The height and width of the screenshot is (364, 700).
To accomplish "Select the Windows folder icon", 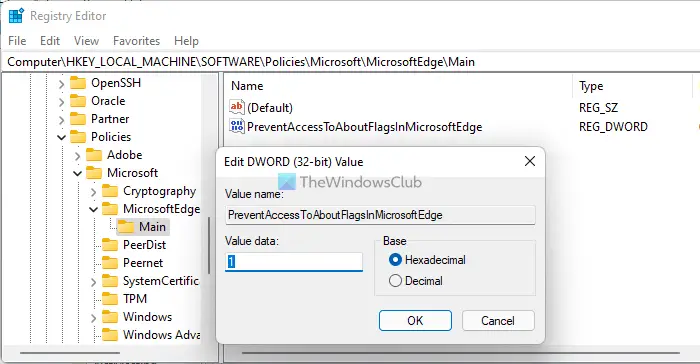I will tap(110, 317).
